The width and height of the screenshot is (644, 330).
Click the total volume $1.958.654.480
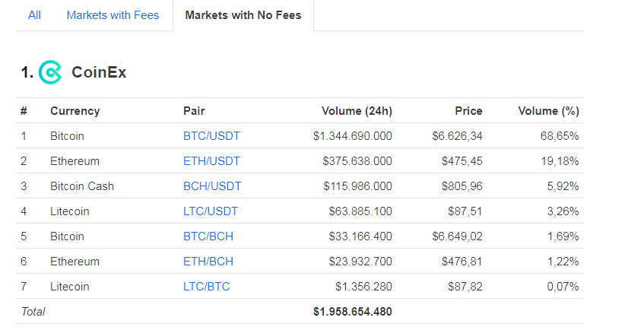point(352,312)
